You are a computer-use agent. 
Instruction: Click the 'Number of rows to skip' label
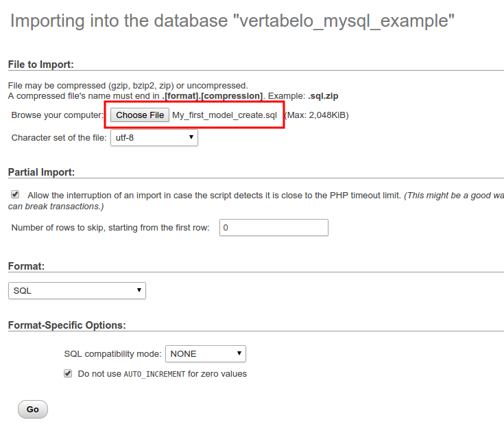[x=110, y=228]
